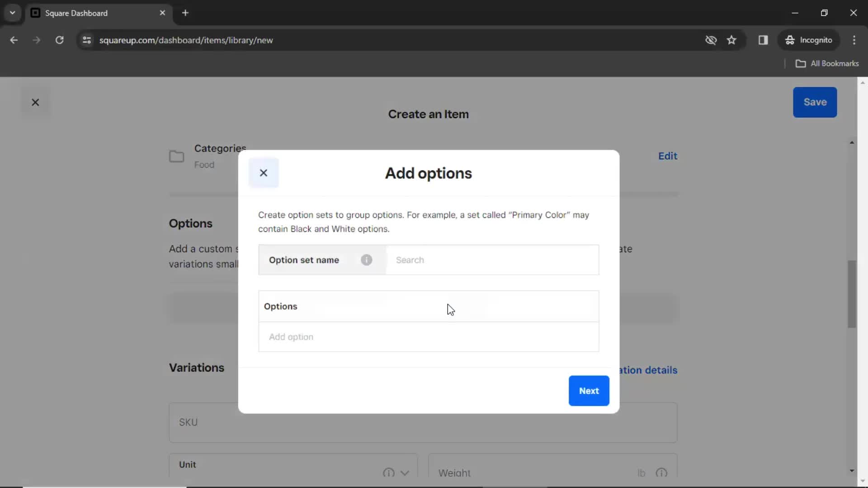
Task: Click the Unit info icon
Action: click(388, 473)
